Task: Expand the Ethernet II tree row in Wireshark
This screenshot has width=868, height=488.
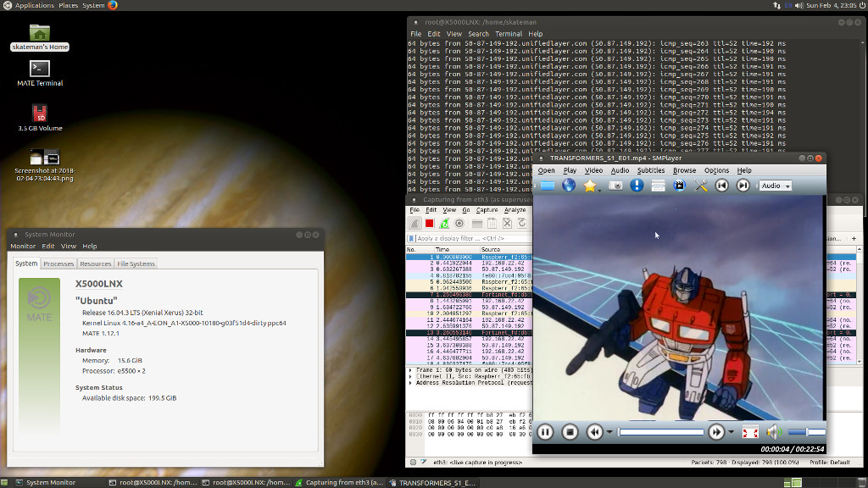Action: tap(410, 376)
